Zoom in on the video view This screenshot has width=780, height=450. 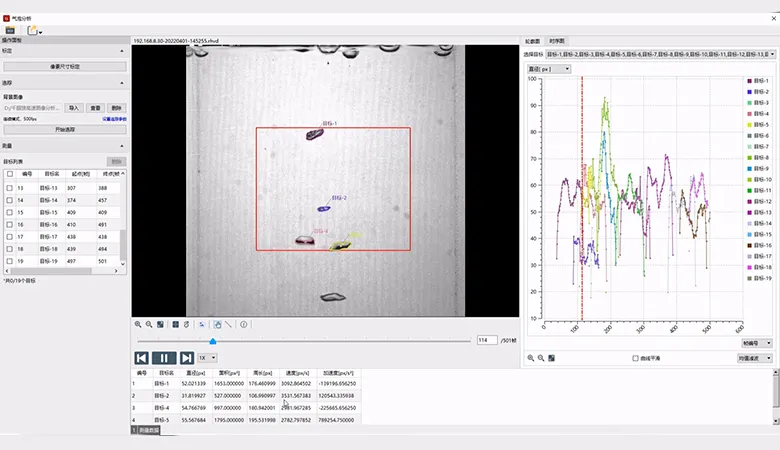tap(138, 324)
